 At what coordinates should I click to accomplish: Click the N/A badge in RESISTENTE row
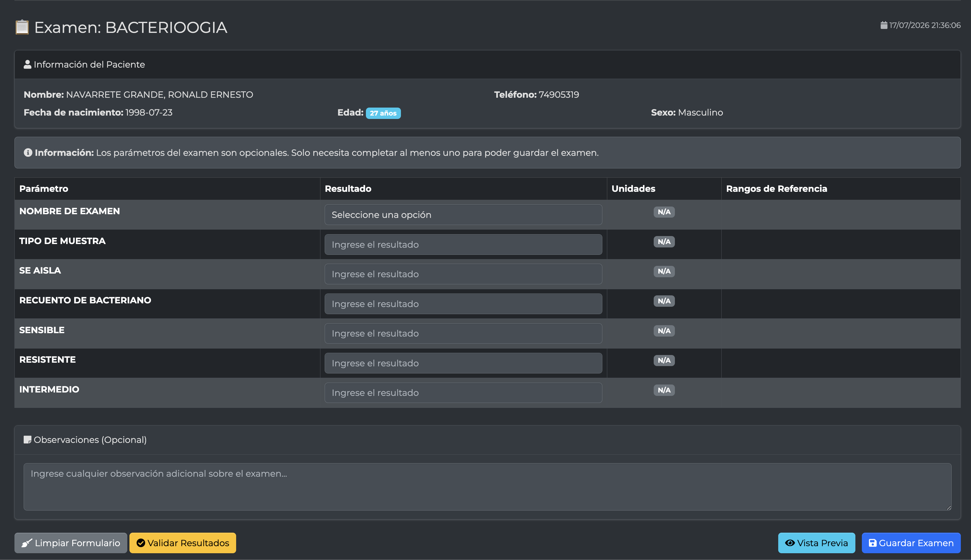click(x=664, y=361)
